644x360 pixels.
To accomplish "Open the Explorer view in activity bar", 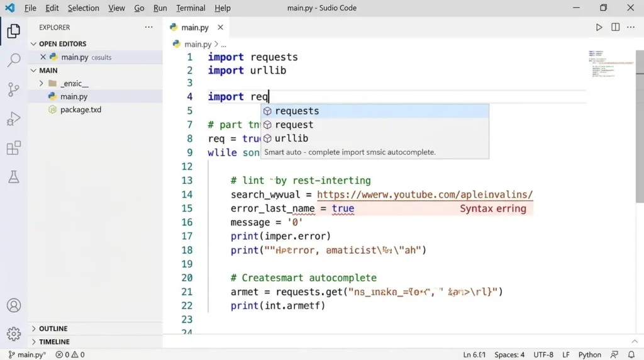I will pos(14,31).
